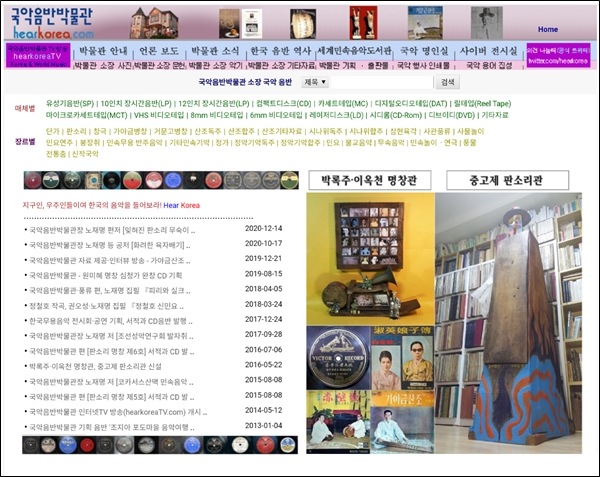Click the Hear Korea slogan link
Screen dimensions: 600x477
pyautogui.click(x=182, y=205)
